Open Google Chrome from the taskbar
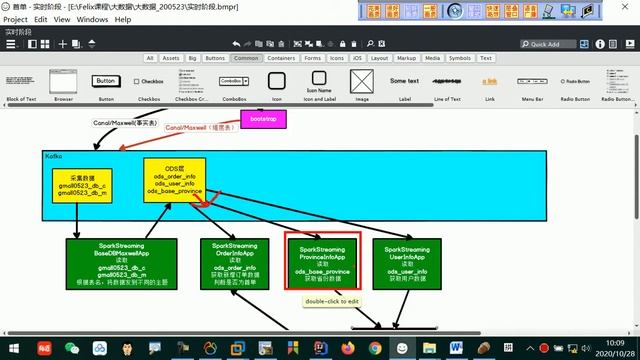This screenshot has width=640, height=360. point(375,348)
